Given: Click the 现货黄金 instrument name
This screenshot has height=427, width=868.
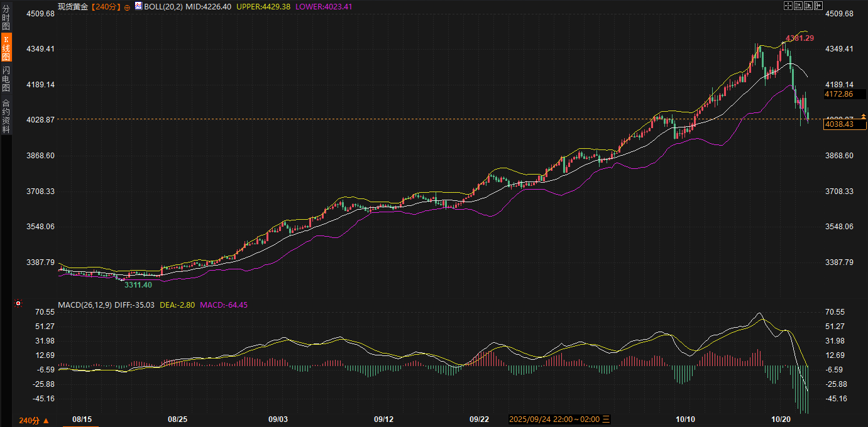Looking at the screenshot, I should coord(72,6).
